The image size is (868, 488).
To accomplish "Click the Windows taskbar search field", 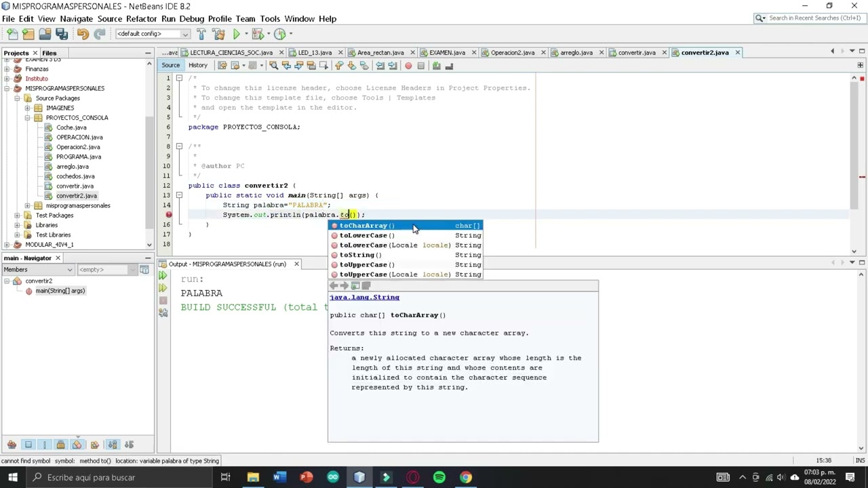I will [120, 477].
